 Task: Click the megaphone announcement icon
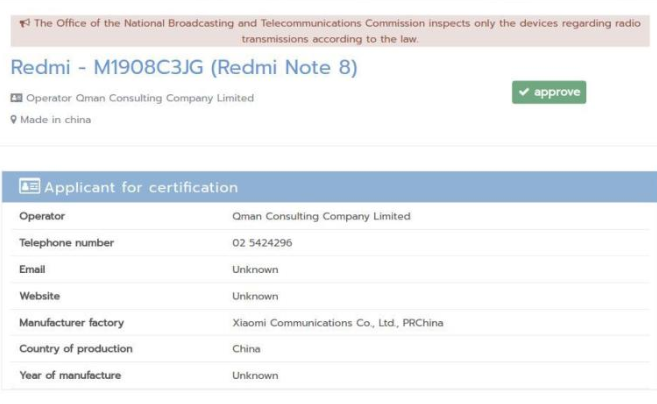click(x=25, y=23)
